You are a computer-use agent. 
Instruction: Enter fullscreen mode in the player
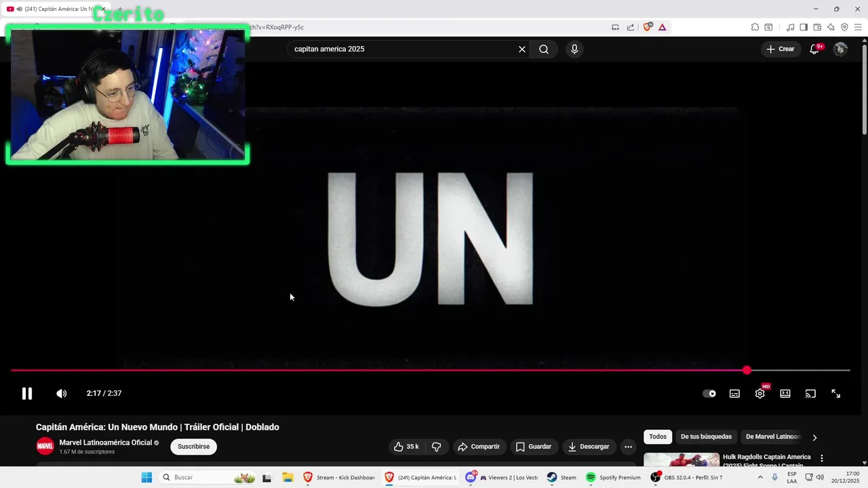836,393
